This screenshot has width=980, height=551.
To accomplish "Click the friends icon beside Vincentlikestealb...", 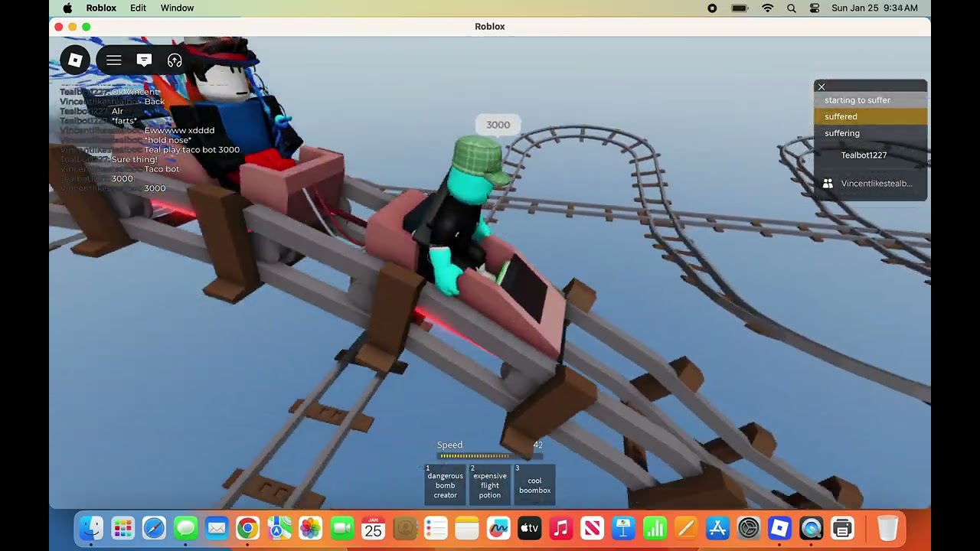I will 828,184.
